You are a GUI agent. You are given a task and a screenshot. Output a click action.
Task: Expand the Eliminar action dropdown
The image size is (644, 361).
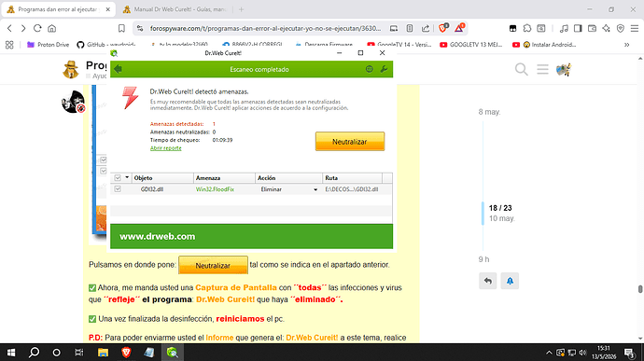(315, 189)
